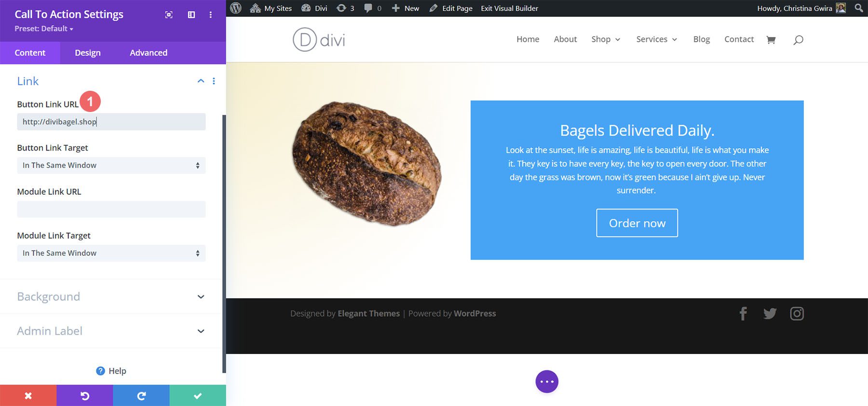Switch to the Advanced tab

click(x=149, y=53)
